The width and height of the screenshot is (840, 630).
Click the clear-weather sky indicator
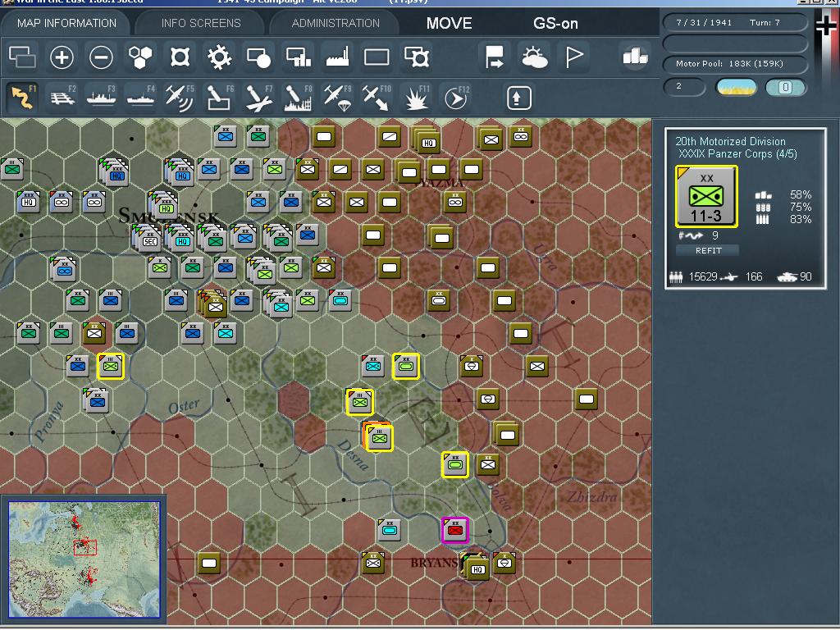(737, 87)
